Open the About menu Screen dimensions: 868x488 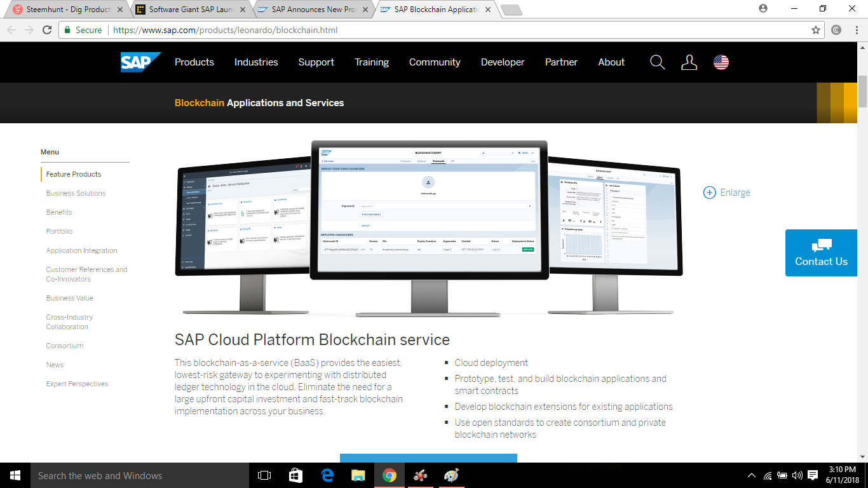[x=611, y=62]
